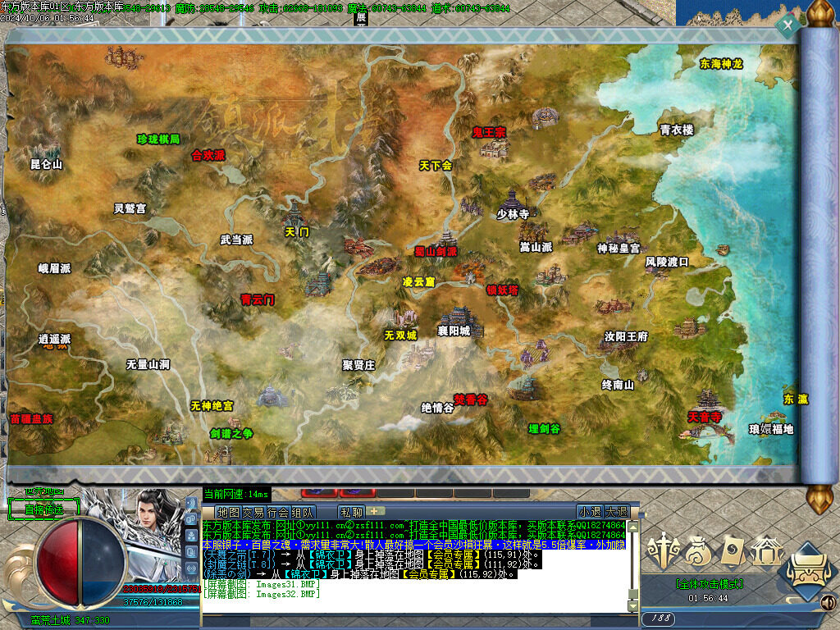Toggle the fourth chat channel icon beside portrait
Viewport: 840px width, 630px height.
pos(190,551)
